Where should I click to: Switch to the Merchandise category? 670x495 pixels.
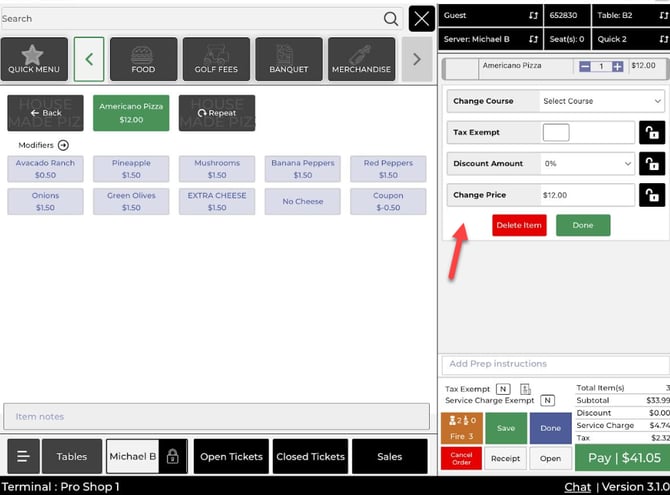click(360, 59)
